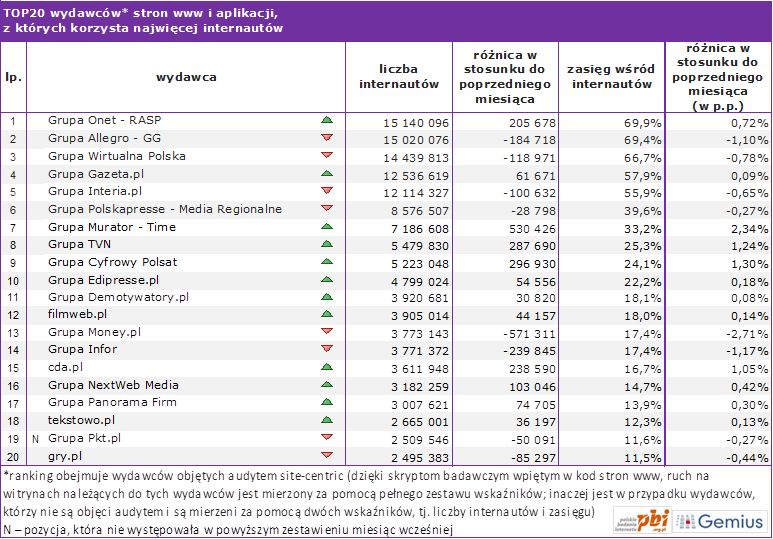Select the publisher name 'Grupa Onet - RASP'

point(105,120)
